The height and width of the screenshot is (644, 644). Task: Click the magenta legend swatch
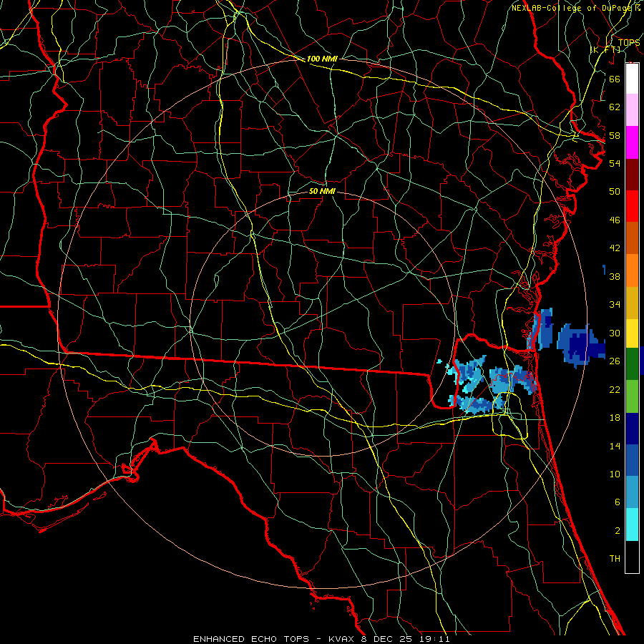(x=632, y=142)
